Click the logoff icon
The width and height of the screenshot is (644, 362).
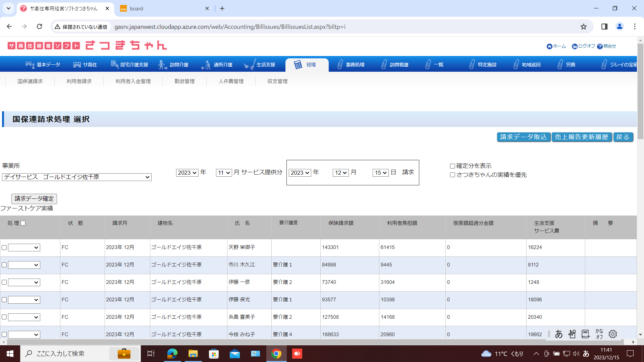[x=575, y=47]
